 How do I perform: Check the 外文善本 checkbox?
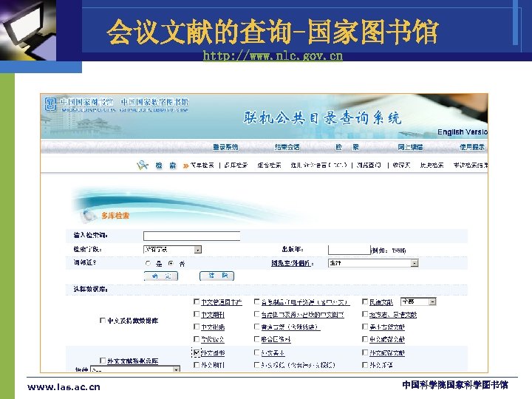257,353
